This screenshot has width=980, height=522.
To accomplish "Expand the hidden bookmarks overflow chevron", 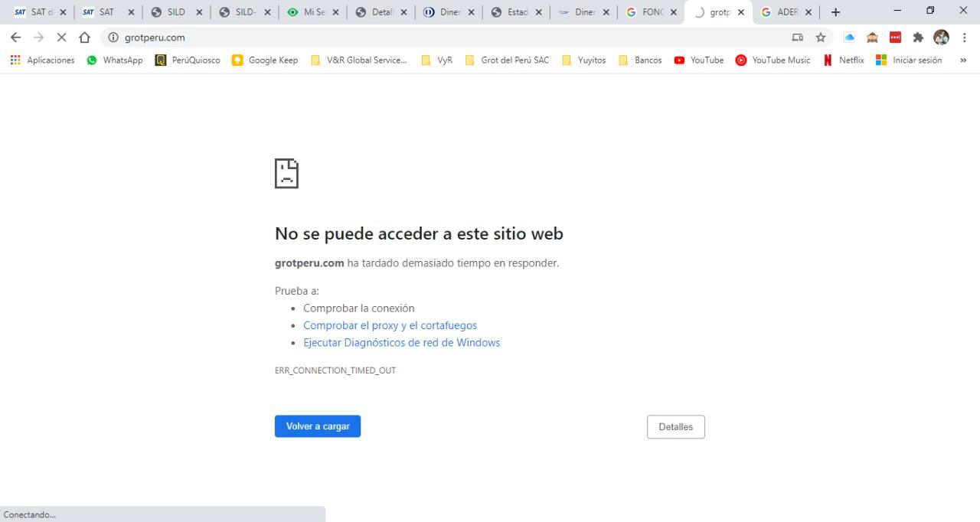I will pyautogui.click(x=963, y=60).
